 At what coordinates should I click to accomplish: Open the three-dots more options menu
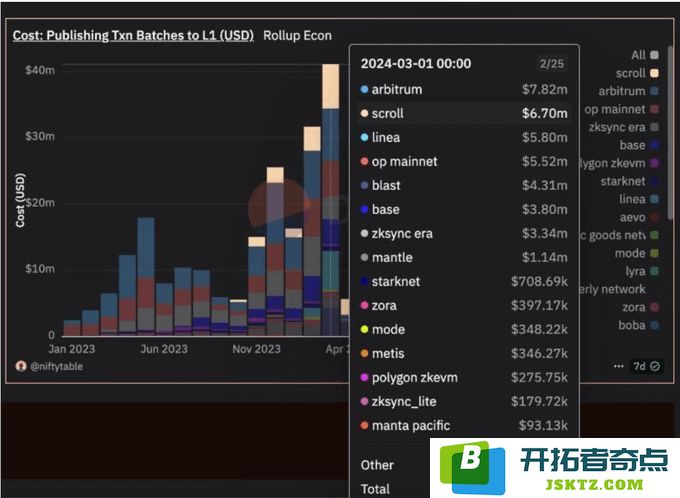618,366
